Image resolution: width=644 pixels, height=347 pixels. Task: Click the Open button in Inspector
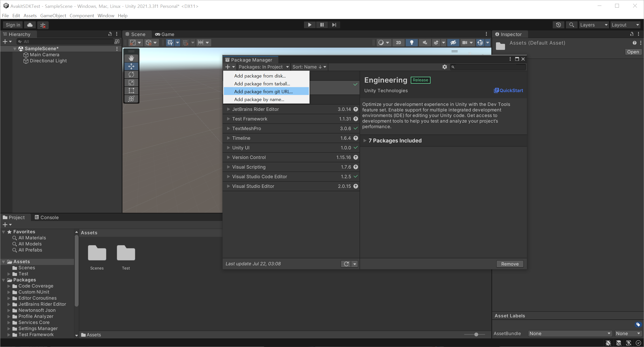tap(633, 52)
